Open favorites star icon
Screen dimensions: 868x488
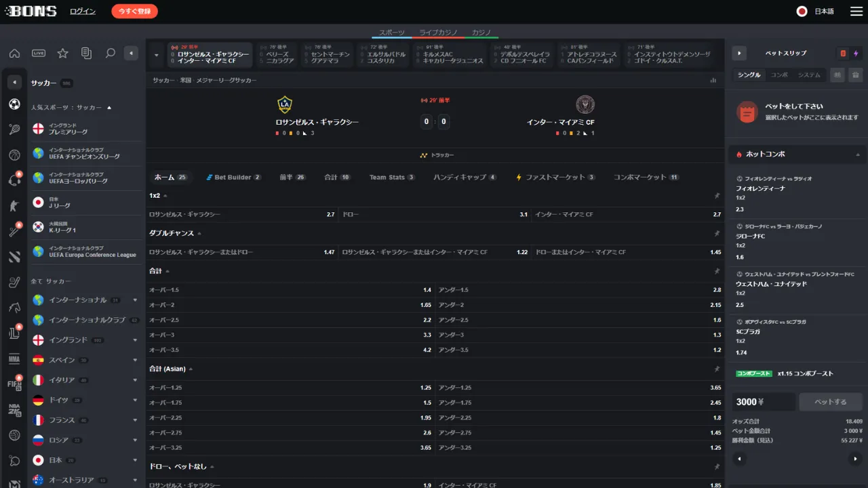click(x=62, y=53)
